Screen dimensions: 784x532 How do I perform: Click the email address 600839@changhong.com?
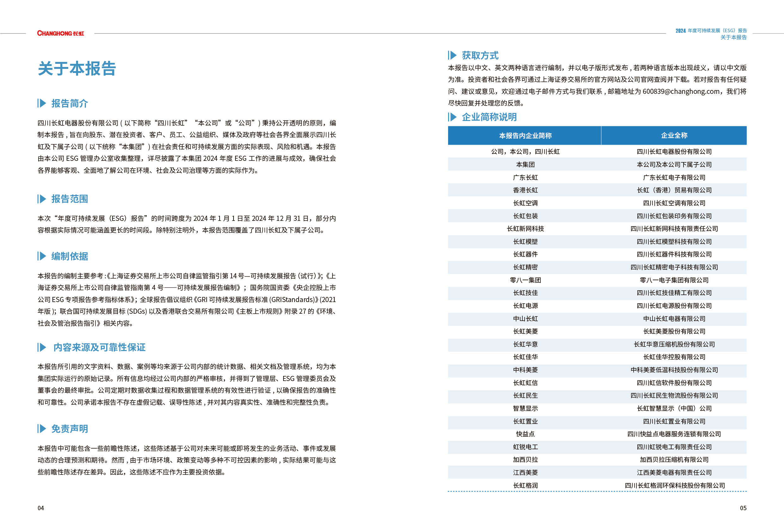[x=681, y=91]
